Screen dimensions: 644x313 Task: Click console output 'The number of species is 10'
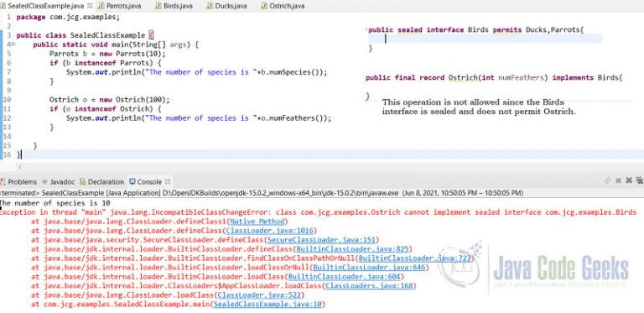tap(55, 203)
